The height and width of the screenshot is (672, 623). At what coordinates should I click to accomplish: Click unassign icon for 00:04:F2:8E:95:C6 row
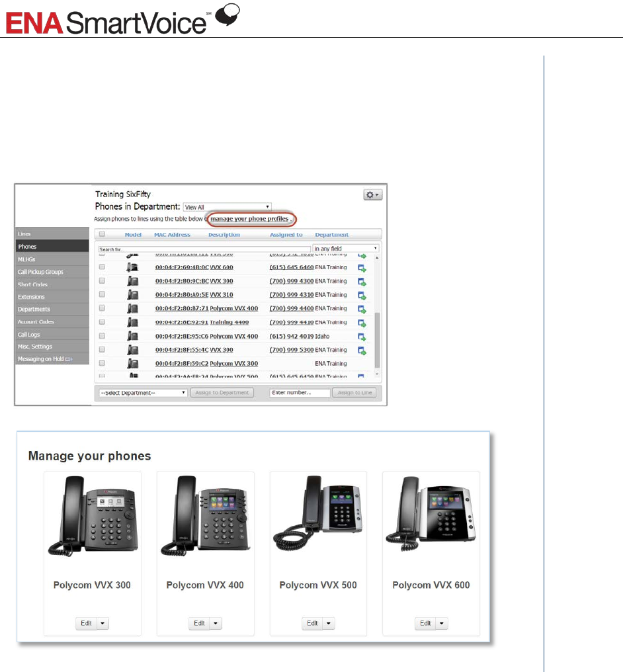click(x=362, y=337)
